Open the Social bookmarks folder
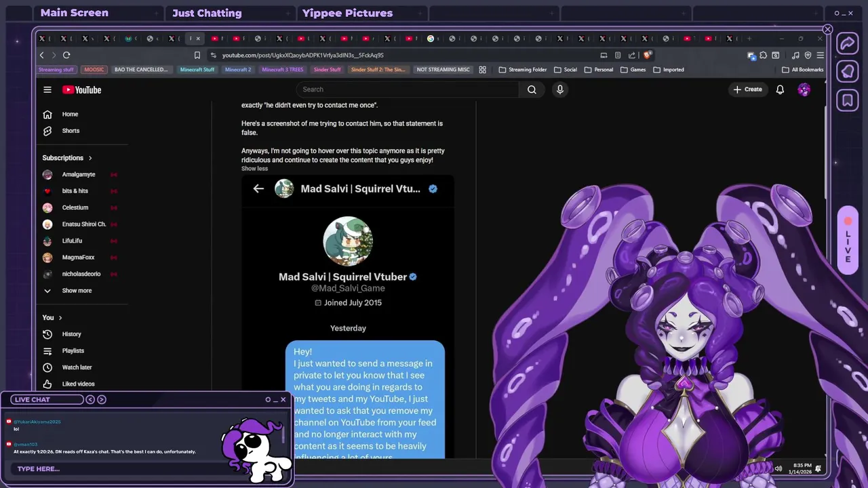Viewport: 868px width, 488px height. 566,70
